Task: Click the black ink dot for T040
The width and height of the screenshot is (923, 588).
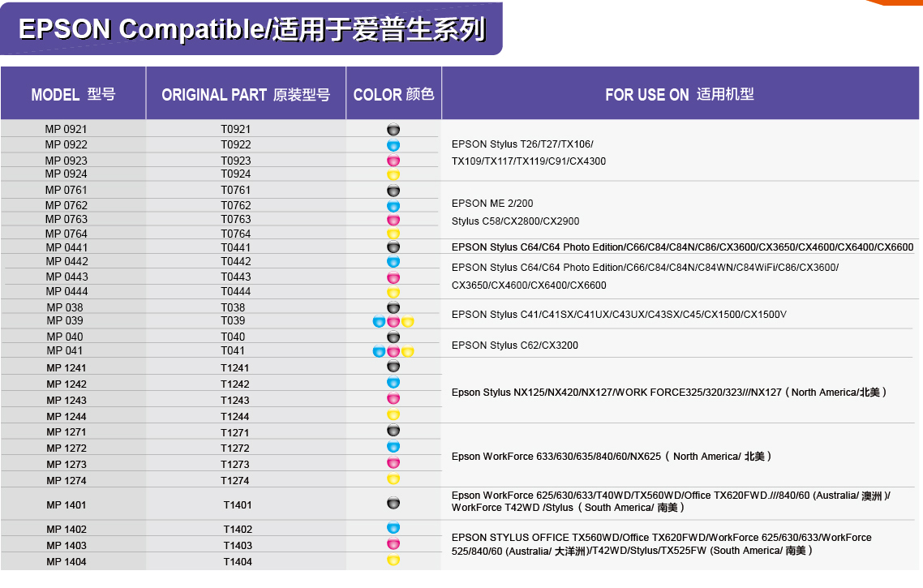Action: pyautogui.click(x=393, y=337)
